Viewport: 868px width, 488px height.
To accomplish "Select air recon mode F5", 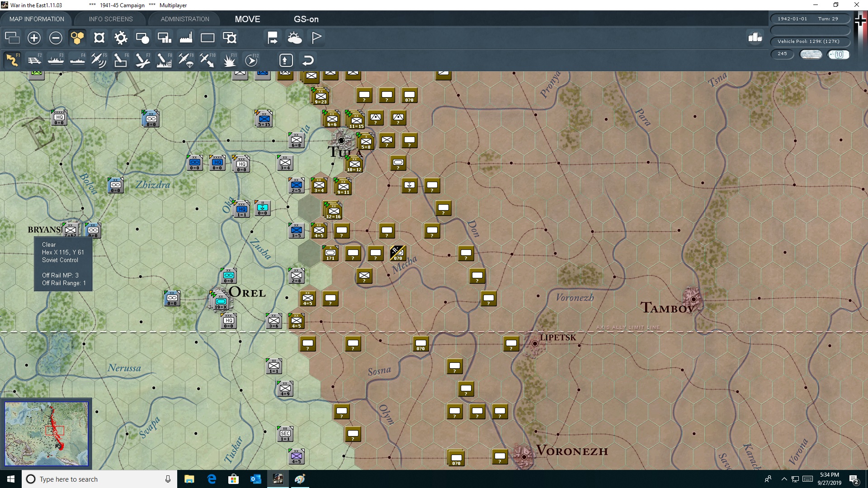I will click(99, 60).
